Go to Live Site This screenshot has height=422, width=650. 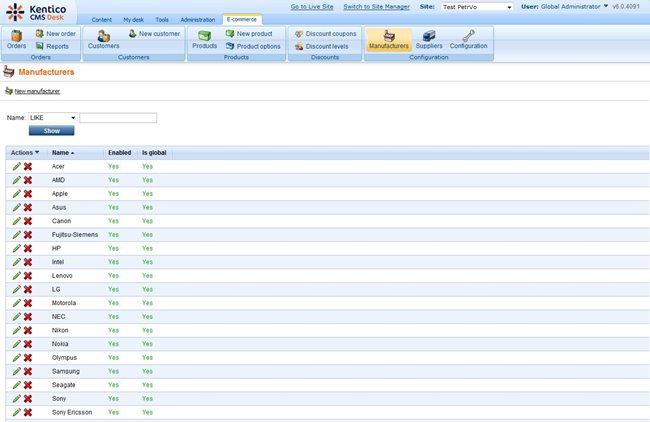click(312, 7)
